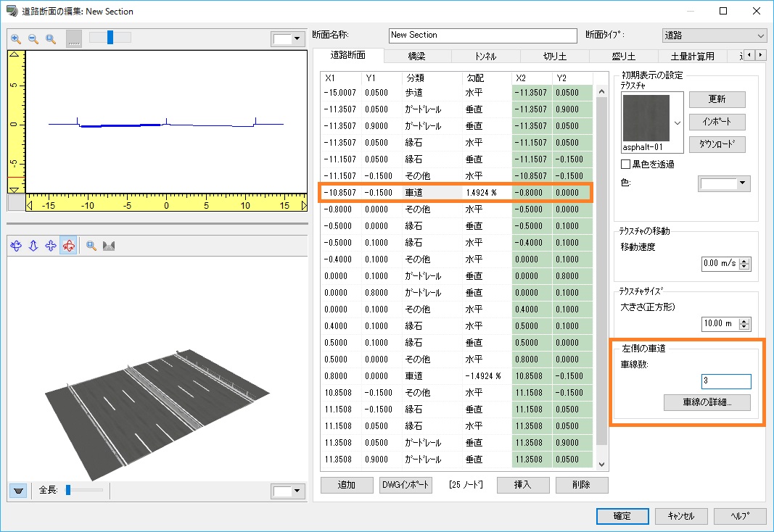
Task: Switch to the 橋梁 tab
Action: coord(418,56)
